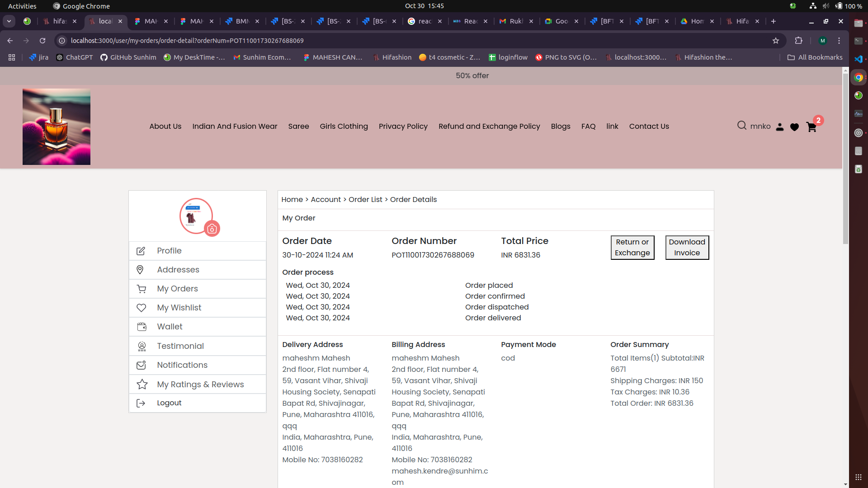Image resolution: width=868 pixels, height=488 pixels.
Task: Open Privacy Policy page link
Action: pyautogui.click(x=403, y=127)
